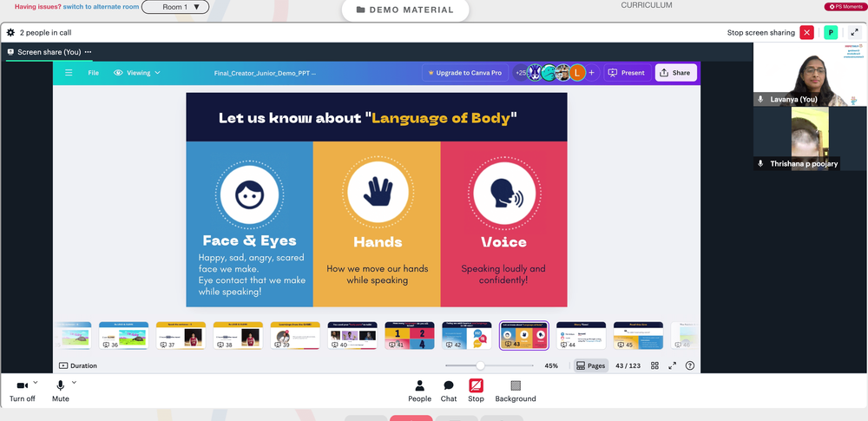The height and width of the screenshot is (421, 868).
Task: Click Upgrade to Canva Pro button
Action: [465, 73]
